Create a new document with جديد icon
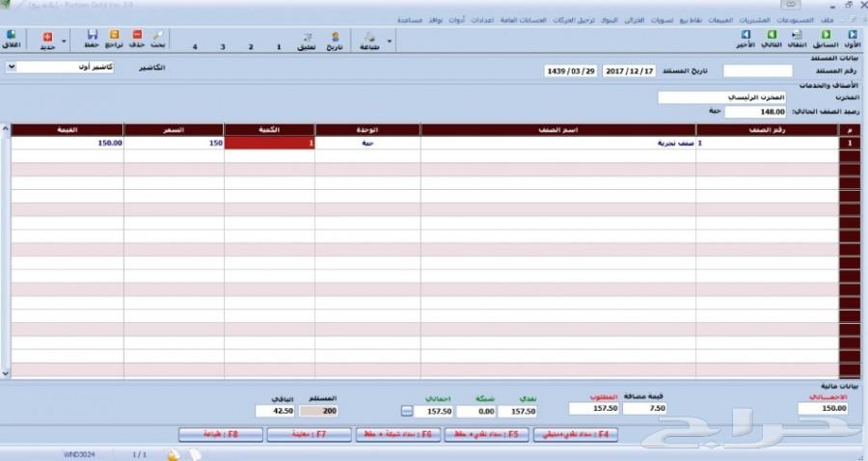Image resolution: width=868 pixels, height=461 pixels. tap(47, 41)
